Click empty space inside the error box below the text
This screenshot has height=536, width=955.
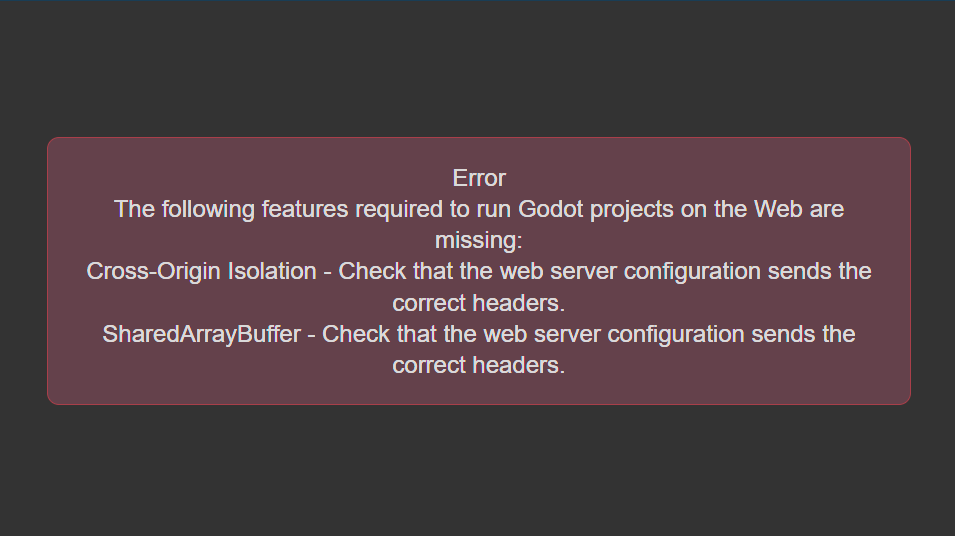tap(479, 390)
